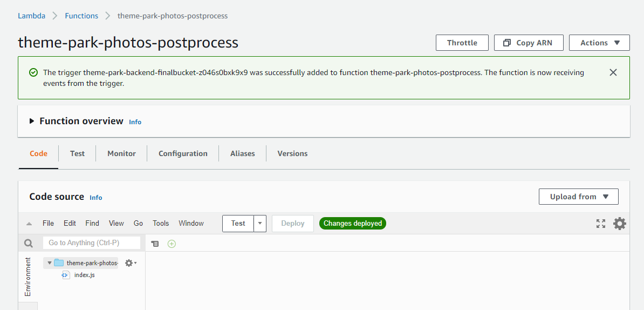Open the Upload from dropdown
Viewport: 644px width, 310px height.
tap(578, 197)
